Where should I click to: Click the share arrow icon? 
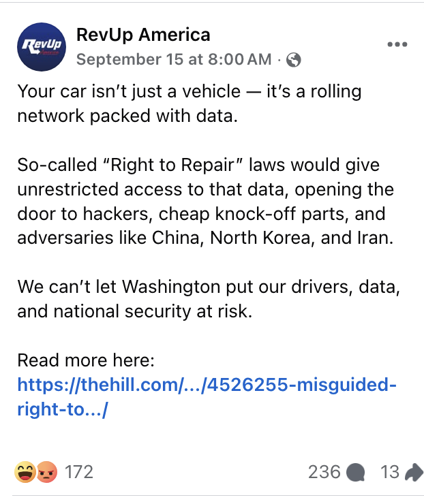click(413, 471)
